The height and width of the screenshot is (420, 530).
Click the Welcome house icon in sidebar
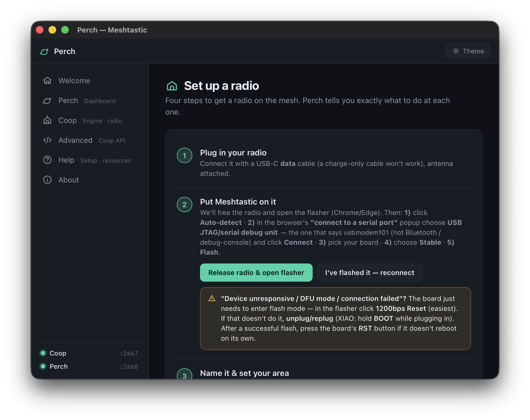click(x=47, y=80)
